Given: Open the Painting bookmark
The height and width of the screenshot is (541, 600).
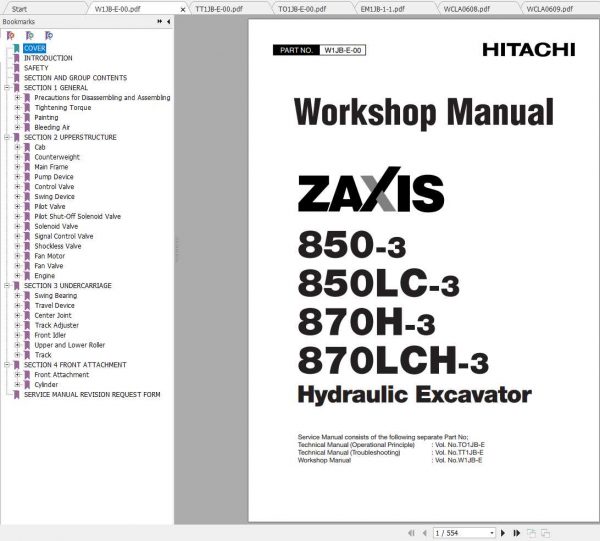Looking at the screenshot, I should (46, 117).
